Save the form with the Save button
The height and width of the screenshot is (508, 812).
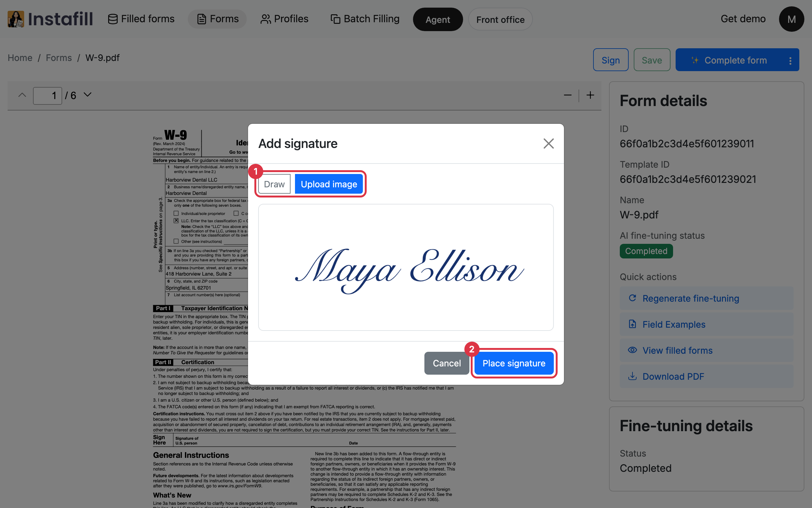point(652,60)
